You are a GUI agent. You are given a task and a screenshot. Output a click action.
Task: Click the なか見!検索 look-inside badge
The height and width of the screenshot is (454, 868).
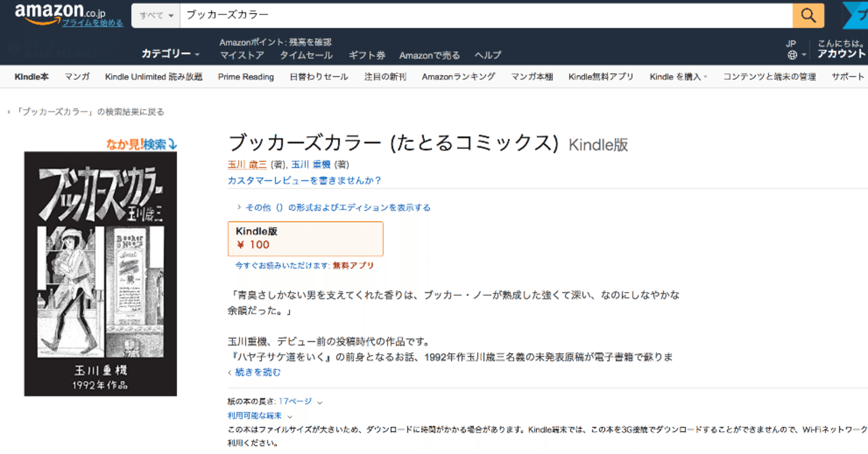142,144
